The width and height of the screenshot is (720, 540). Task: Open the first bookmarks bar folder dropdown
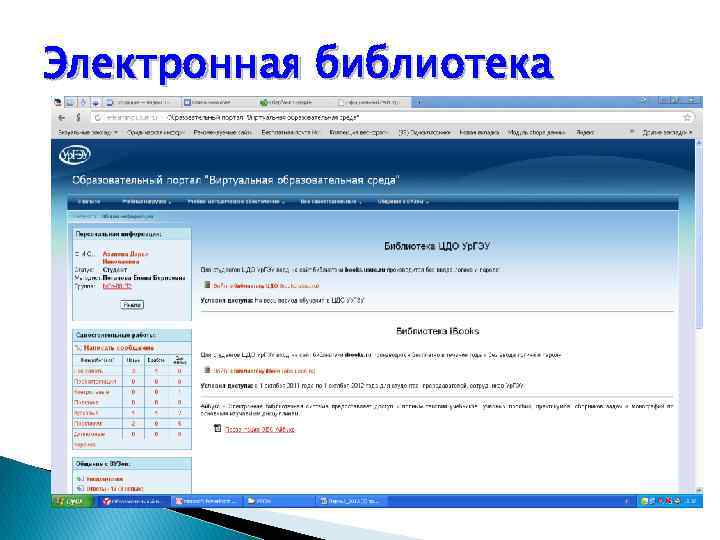coord(88,132)
